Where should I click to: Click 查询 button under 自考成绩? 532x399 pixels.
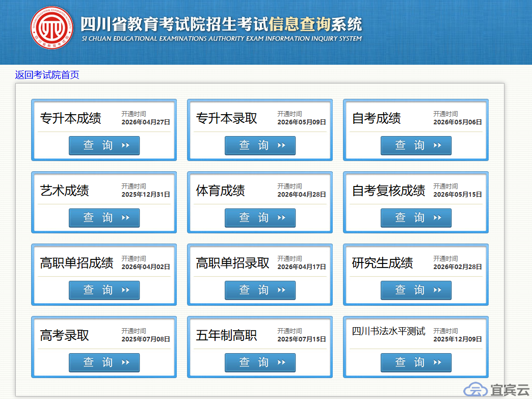pos(416,146)
